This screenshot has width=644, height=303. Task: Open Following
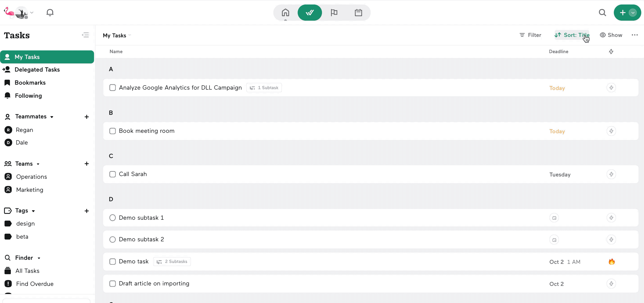28,95
